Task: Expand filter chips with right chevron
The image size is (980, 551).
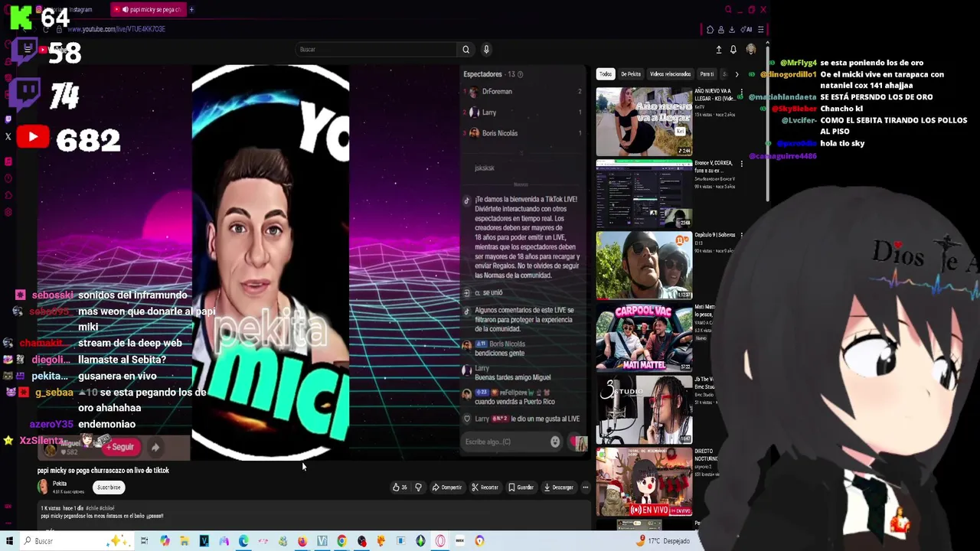Action: coord(737,74)
